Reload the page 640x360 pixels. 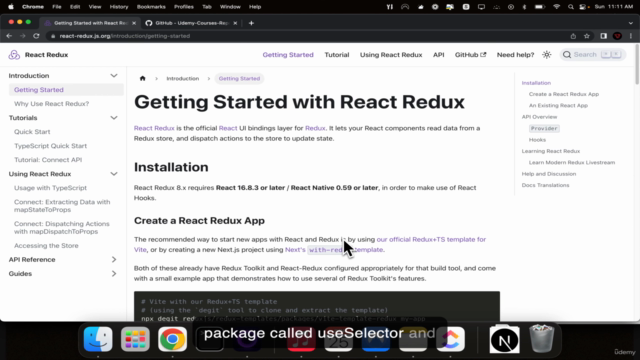36,36
